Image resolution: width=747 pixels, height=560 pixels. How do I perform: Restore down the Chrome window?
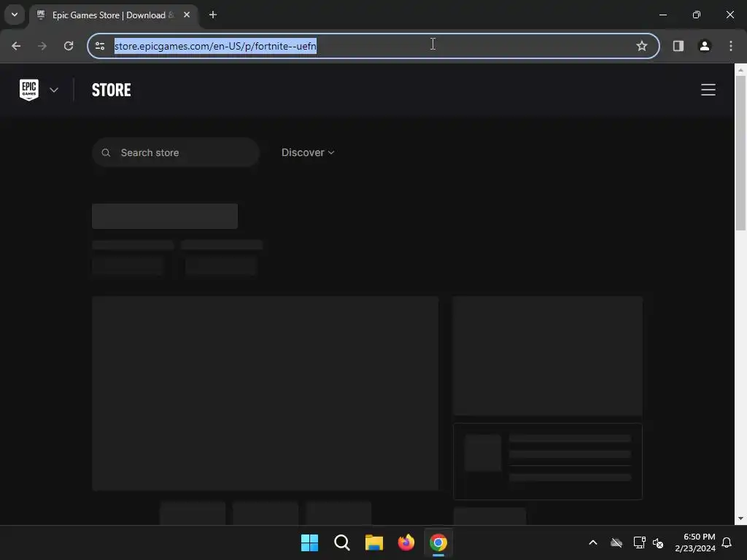pos(697,15)
